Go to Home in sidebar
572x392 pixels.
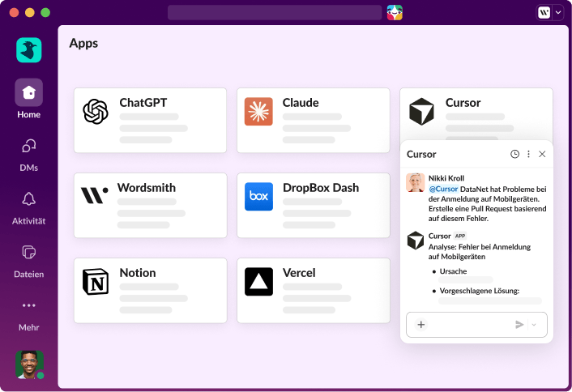(x=29, y=99)
